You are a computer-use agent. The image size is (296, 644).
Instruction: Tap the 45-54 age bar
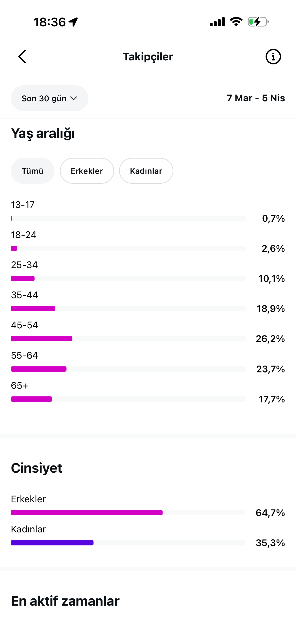coord(128,339)
